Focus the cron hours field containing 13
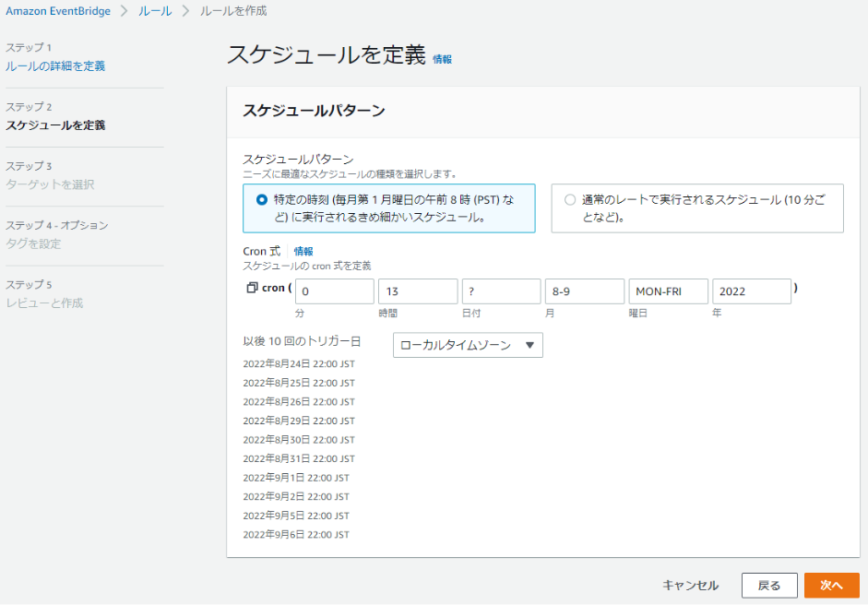The width and height of the screenshot is (868, 605). (x=418, y=291)
